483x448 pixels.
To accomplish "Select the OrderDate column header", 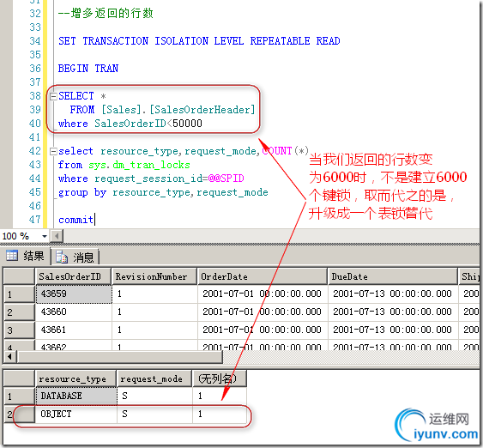I will pyautogui.click(x=263, y=276).
